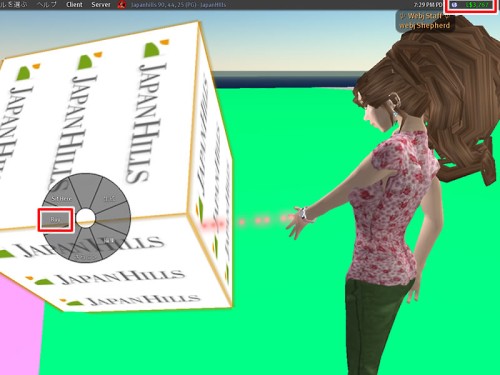Image resolution: width=500 pixels, height=375 pixels.
Task: Open the ヘルプ menu
Action: point(47,5)
